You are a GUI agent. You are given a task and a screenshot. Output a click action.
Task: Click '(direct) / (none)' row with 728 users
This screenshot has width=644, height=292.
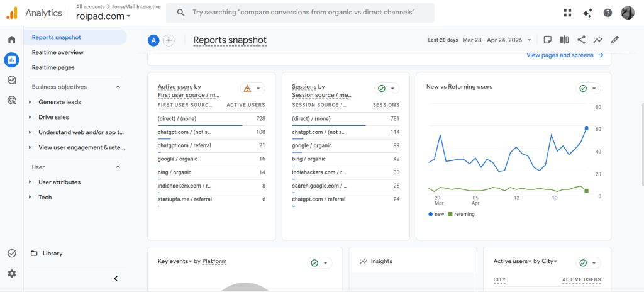pos(211,119)
